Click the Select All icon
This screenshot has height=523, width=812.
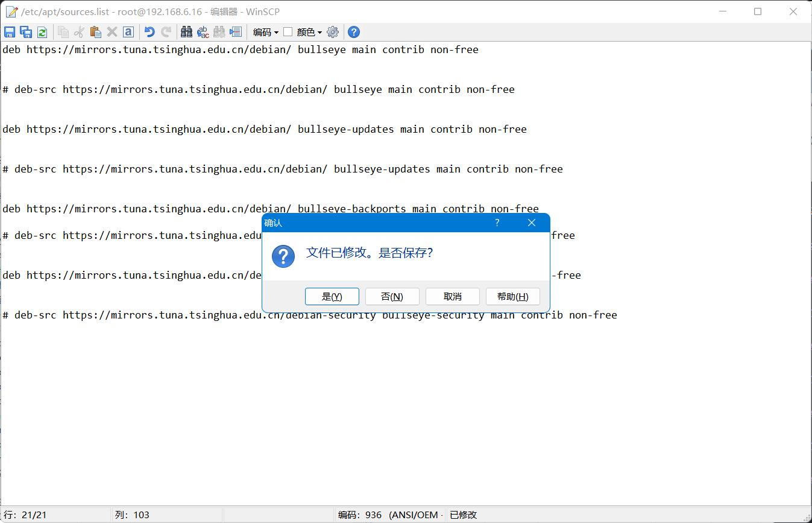coord(128,32)
